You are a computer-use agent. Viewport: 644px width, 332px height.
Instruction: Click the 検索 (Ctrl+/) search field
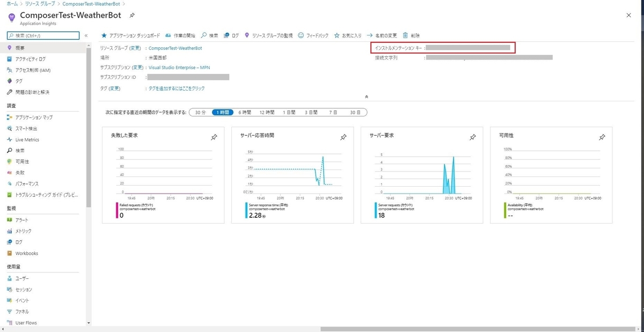coord(43,35)
